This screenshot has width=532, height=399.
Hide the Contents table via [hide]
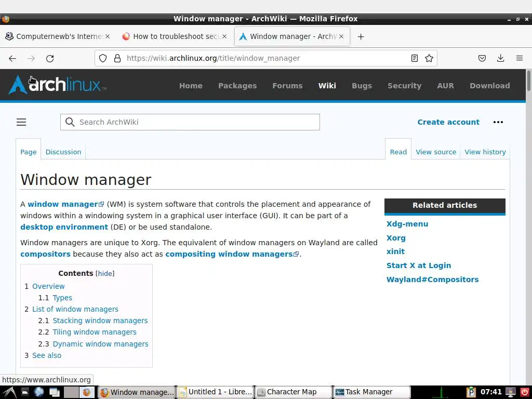pos(105,273)
